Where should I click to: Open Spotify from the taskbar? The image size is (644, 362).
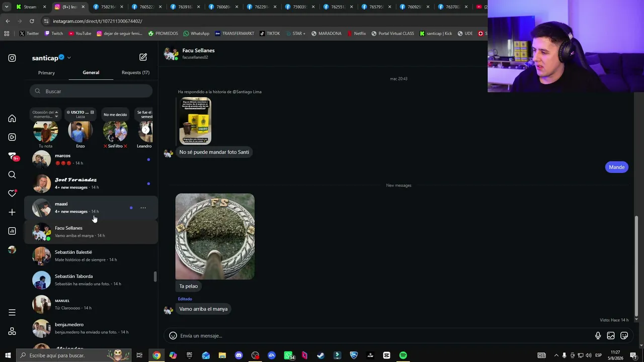tap(403, 355)
